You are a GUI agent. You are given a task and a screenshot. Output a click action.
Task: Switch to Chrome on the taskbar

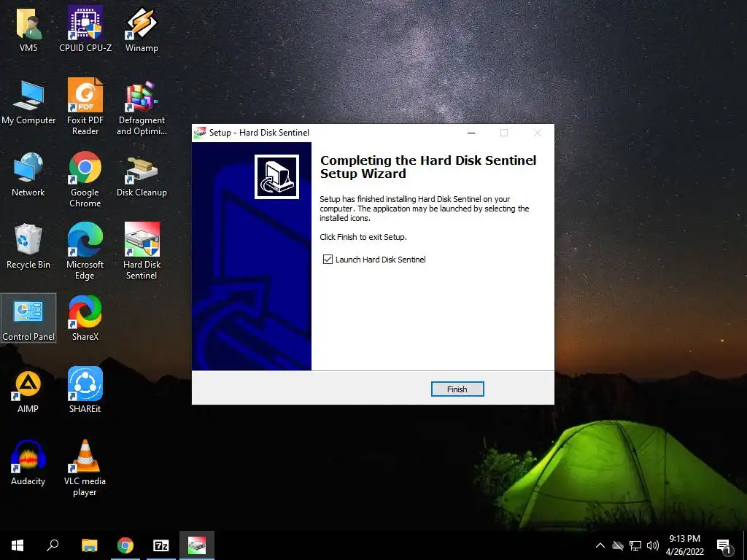coord(125,545)
